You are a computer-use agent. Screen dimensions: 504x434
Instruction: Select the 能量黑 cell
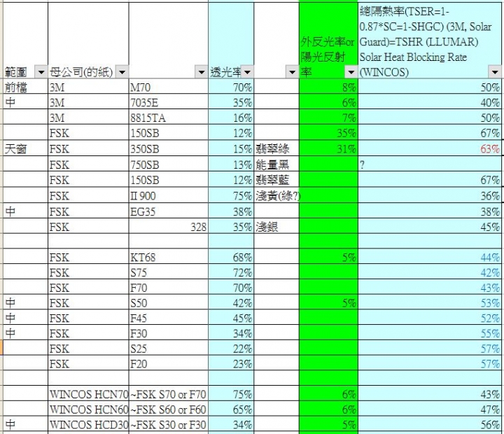click(x=276, y=164)
